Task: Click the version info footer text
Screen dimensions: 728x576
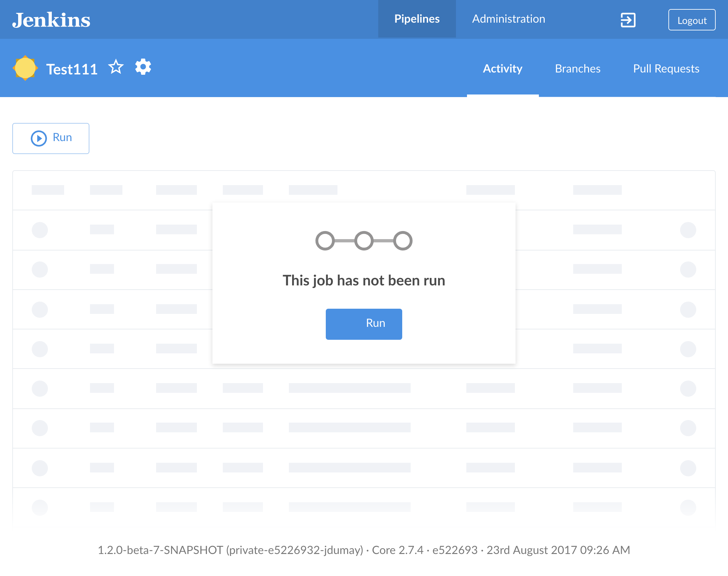Action: pyautogui.click(x=363, y=550)
